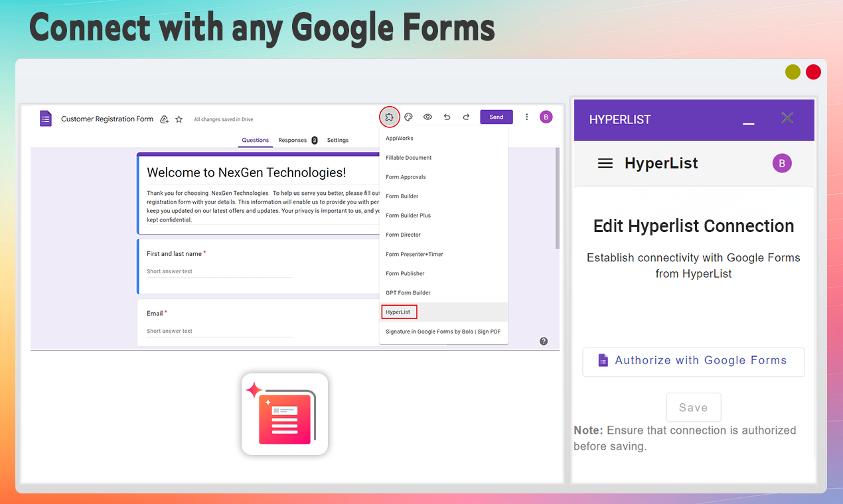Click the form vertical scrollbar
This screenshot has height=504, width=843.
(x=557, y=199)
